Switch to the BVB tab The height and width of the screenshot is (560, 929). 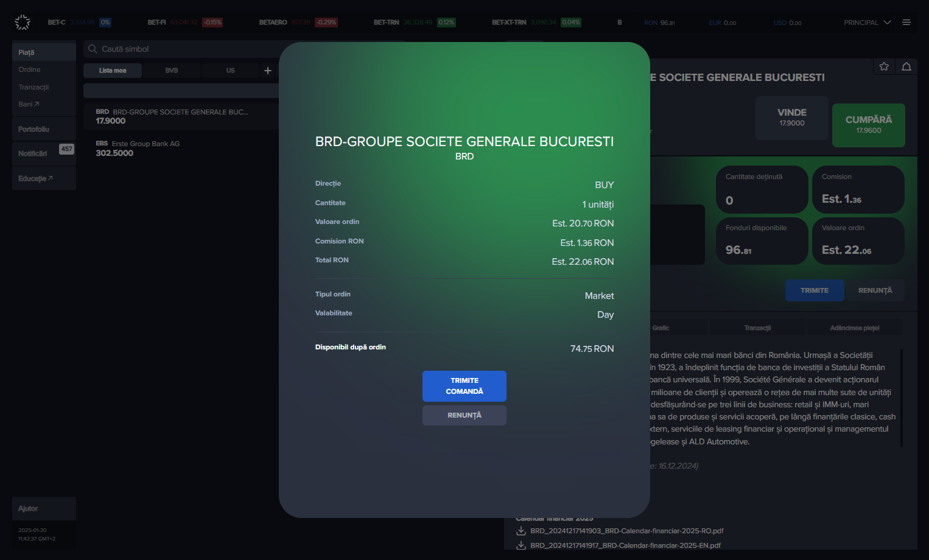tap(172, 71)
